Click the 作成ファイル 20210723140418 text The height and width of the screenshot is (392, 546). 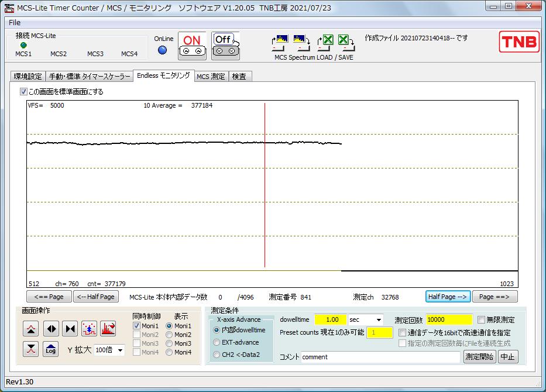pyautogui.click(x=417, y=38)
